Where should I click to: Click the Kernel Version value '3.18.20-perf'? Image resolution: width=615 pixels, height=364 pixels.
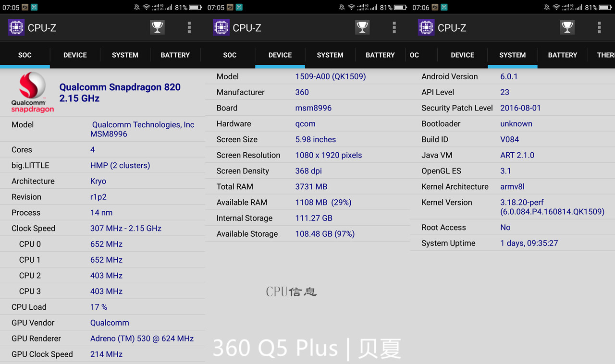pyautogui.click(x=522, y=203)
